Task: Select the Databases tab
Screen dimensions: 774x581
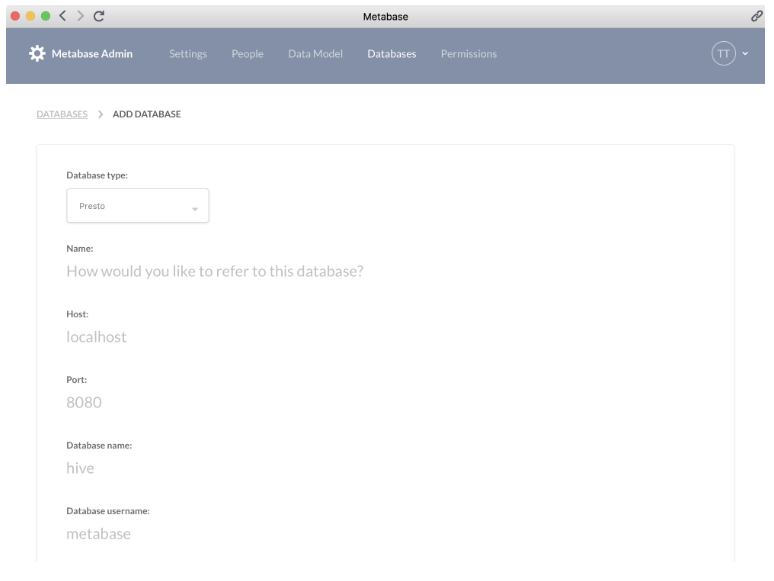Action: click(391, 53)
